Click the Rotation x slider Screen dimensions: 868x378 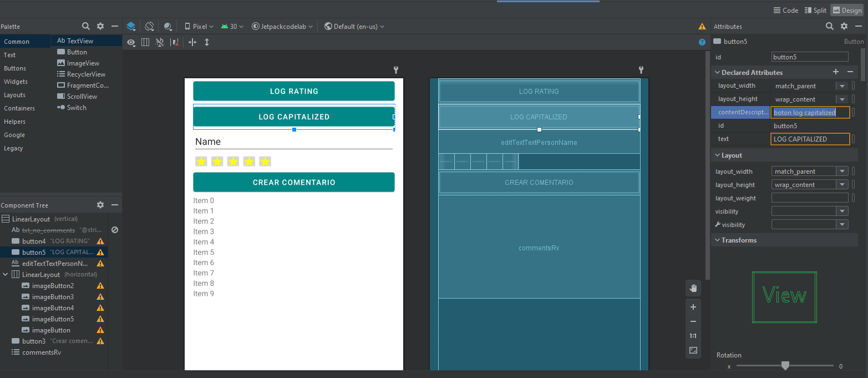(x=785, y=366)
